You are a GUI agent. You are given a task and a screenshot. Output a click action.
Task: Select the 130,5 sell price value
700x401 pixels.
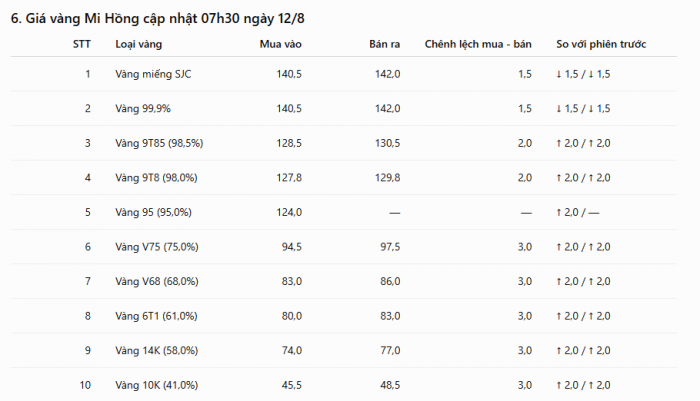(388, 143)
